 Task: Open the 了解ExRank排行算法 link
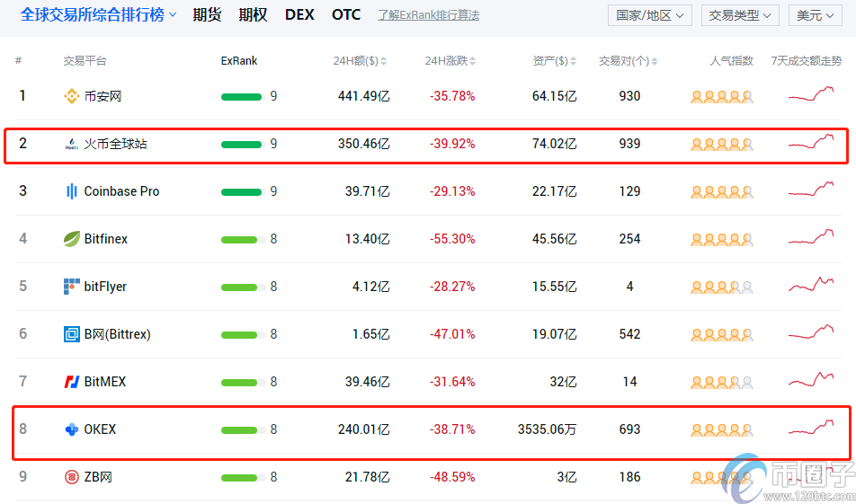pos(428,15)
